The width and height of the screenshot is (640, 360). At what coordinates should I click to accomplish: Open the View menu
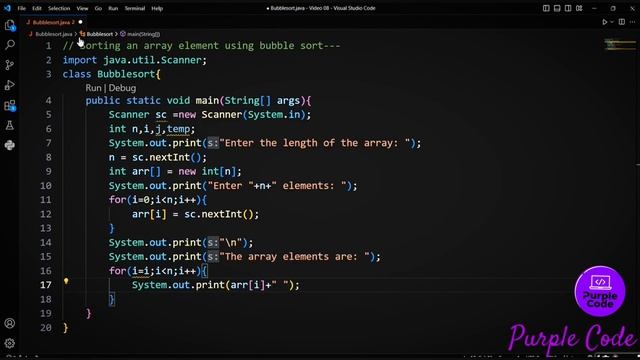pyautogui.click(x=82, y=8)
